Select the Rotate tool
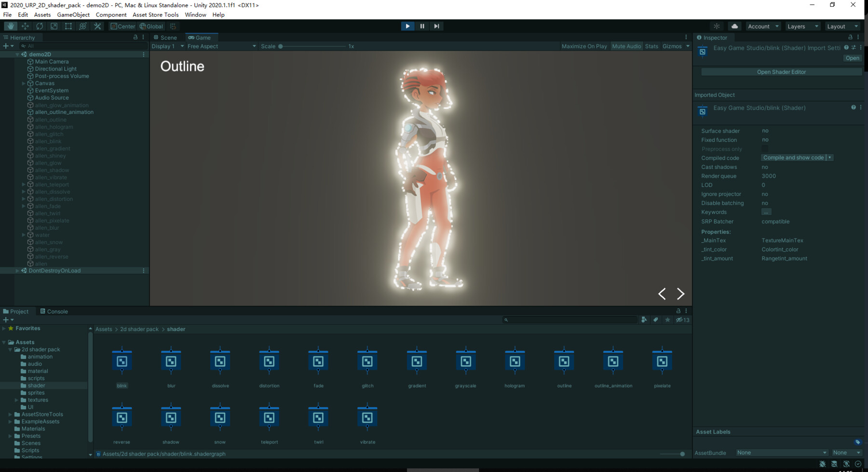The width and height of the screenshot is (868, 472). coord(40,26)
